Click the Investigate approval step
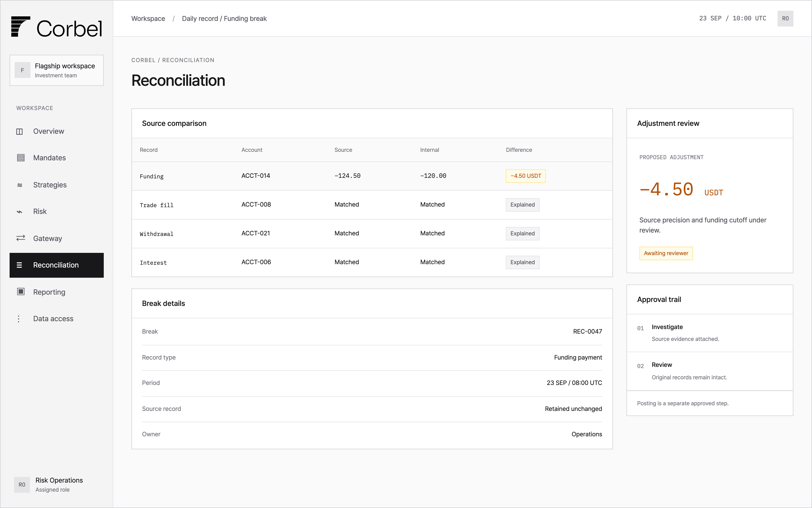812x508 pixels. (710, 333)
